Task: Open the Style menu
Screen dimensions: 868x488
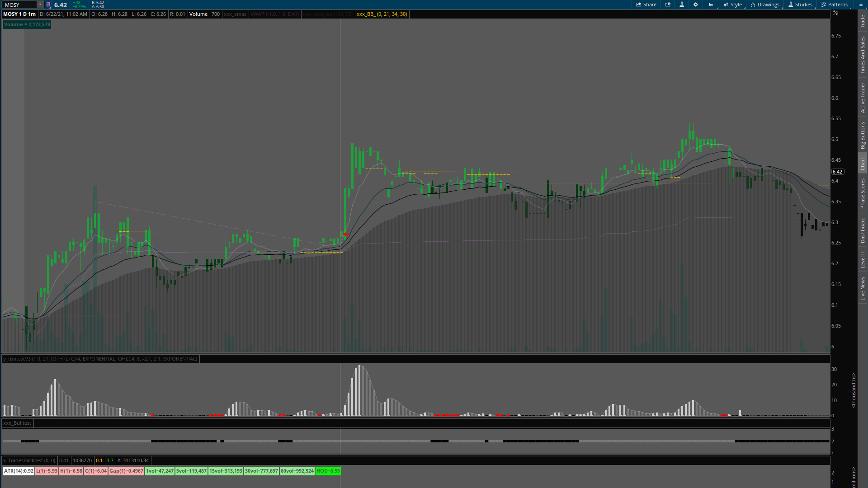Action: point(732,5)
